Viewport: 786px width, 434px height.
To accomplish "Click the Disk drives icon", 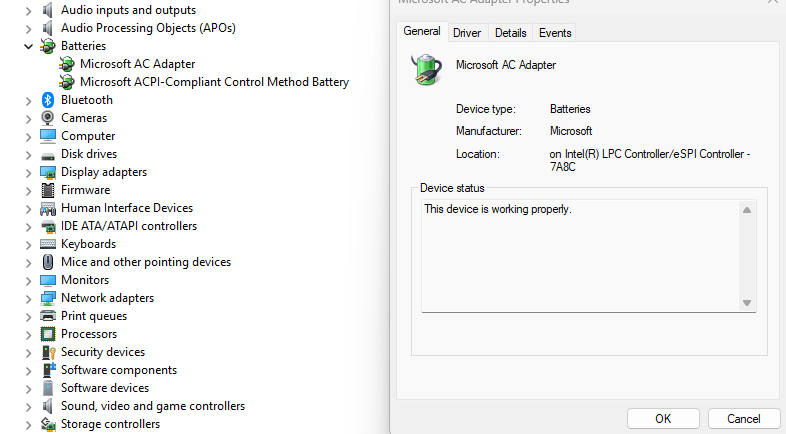I will click(48, 155).
